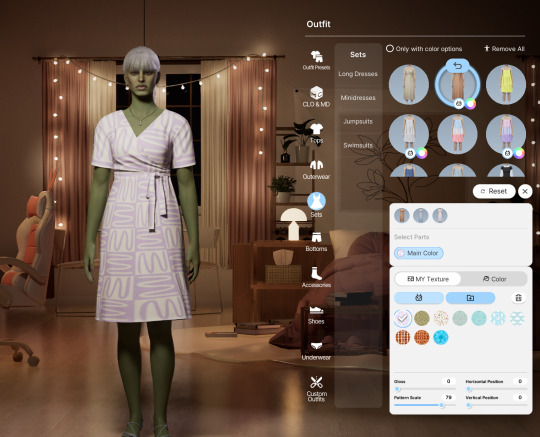Close the color customization panel
This screenshot has width=540, height=437.
[525, 191]
